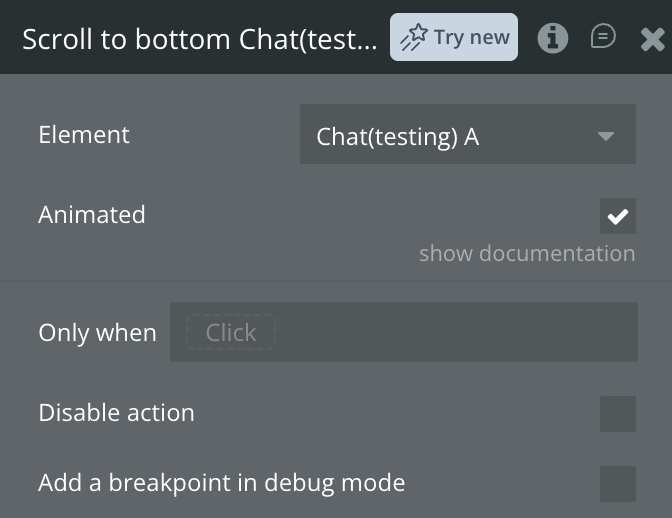Open the info icon for this action

click(x=552, y=38)
